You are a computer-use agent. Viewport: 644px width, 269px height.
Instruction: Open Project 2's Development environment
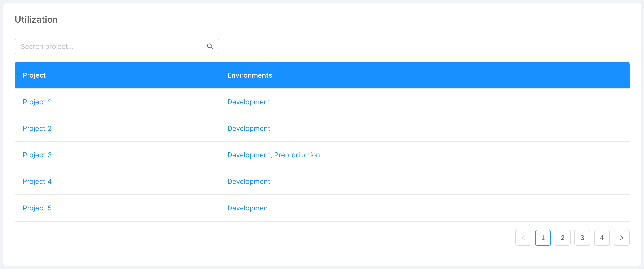coord(248,128)
